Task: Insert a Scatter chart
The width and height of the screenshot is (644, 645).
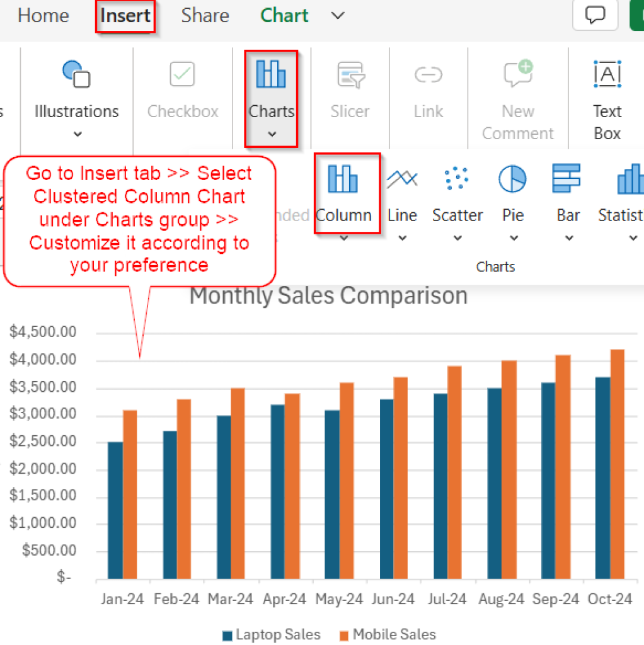Action: point(457,189)
